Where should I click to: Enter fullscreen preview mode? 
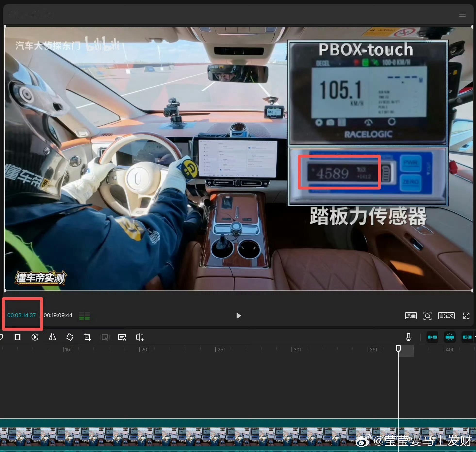(x=466, y=315)
